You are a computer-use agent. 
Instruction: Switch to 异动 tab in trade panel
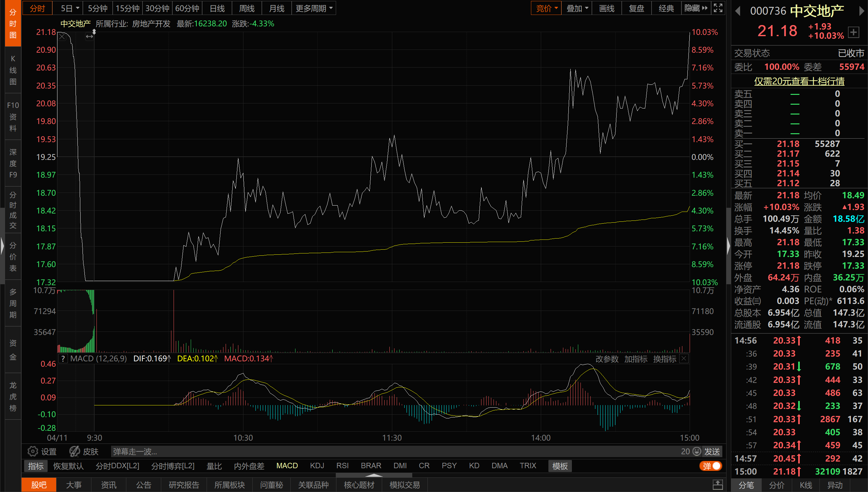click(835, 485)
